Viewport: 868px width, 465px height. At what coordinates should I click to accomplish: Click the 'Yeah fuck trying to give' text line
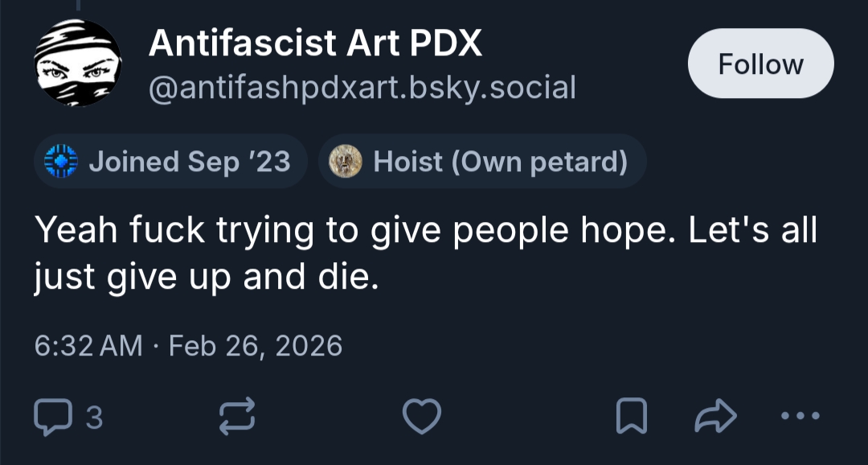(x=424, y=232)
